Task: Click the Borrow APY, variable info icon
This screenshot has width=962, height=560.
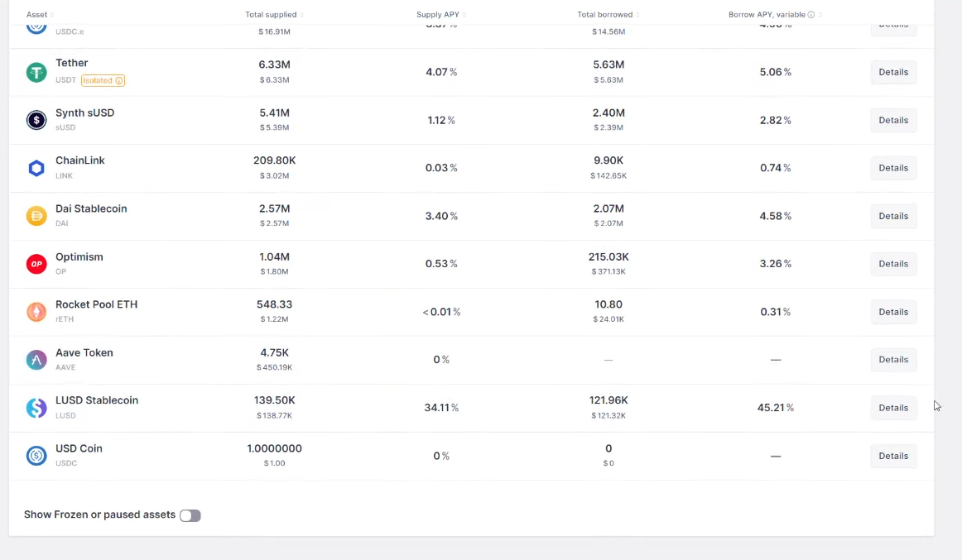Action: (811, 15)
